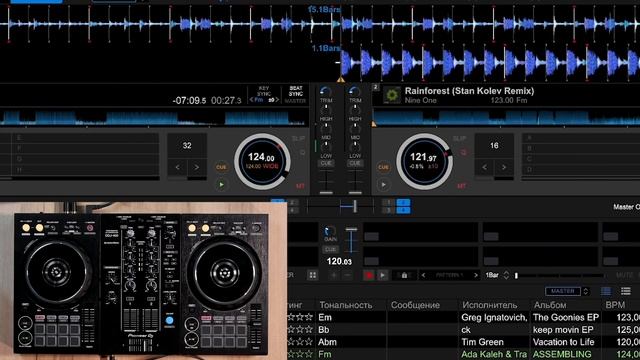This screenshot has width=640, height=360.
Task: Hit the orange CUE button on deck 2
Action: coord(383,167)
